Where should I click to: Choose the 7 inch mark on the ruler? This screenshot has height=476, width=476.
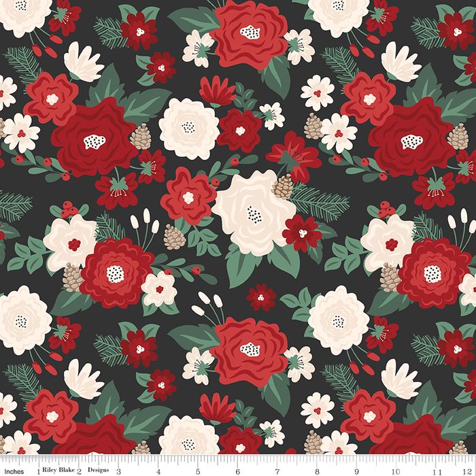(275, 469)
